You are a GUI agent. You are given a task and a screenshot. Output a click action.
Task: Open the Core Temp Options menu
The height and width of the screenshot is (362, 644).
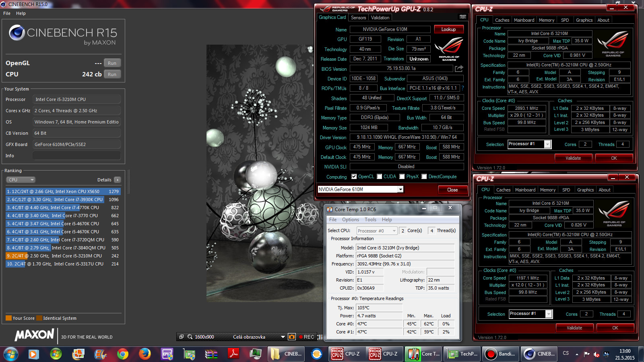click(x=350, y=220)
